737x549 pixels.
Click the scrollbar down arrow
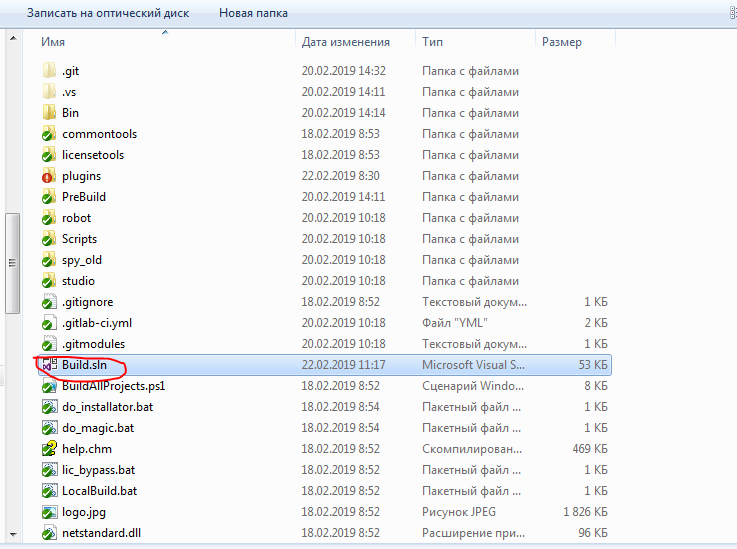(13, 534)
